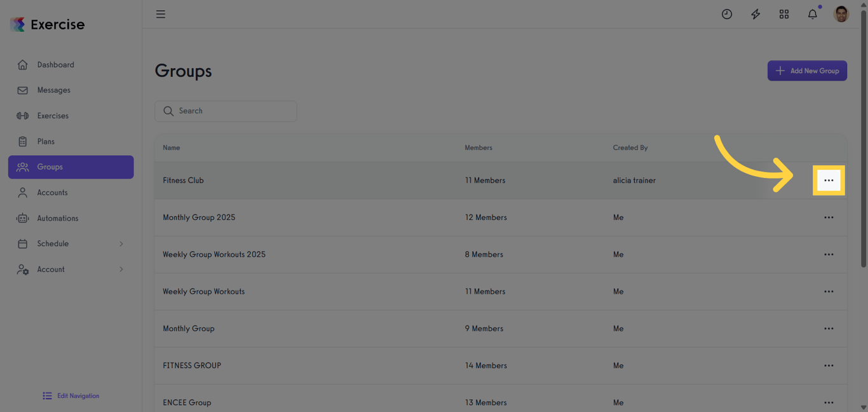Screen dimensions: 868x412
Task: Click the lightning bolt quick actions icon
Action: click(x=756, y=14)
